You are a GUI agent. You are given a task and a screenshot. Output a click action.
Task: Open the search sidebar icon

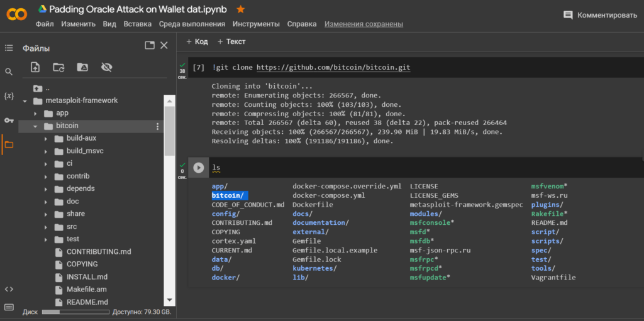click(9, 72)
